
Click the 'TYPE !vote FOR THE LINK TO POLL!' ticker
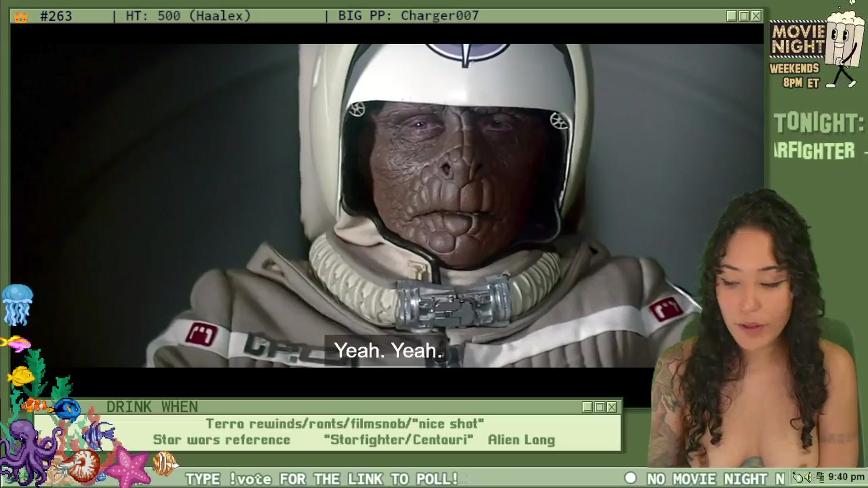[322, 479]
